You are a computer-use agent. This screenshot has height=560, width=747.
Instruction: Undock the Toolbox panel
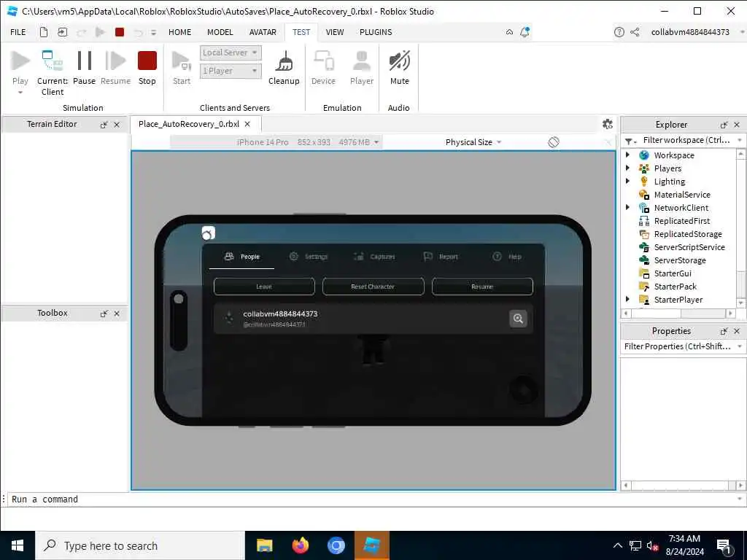(104, 314)
